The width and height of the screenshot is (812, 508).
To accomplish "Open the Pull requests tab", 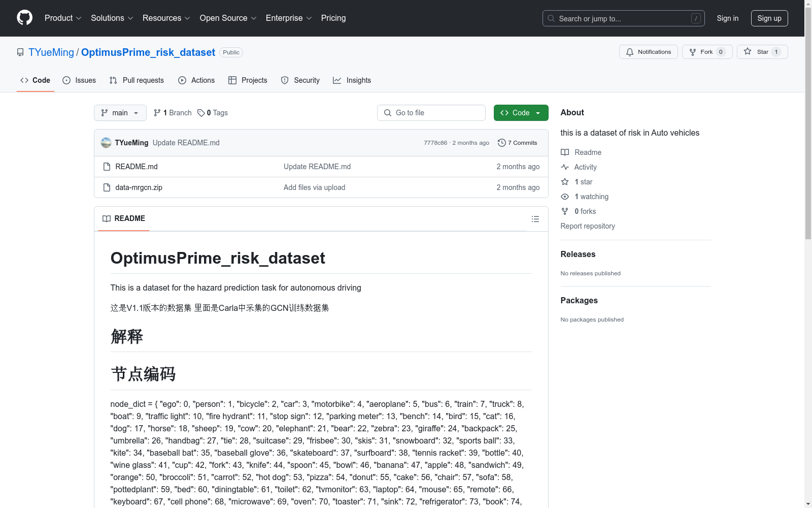I will (x=137, y=80).
